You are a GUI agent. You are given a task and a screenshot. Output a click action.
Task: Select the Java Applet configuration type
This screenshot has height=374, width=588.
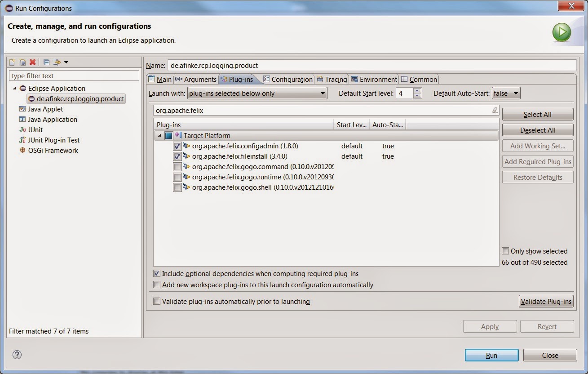coord(45,109)
